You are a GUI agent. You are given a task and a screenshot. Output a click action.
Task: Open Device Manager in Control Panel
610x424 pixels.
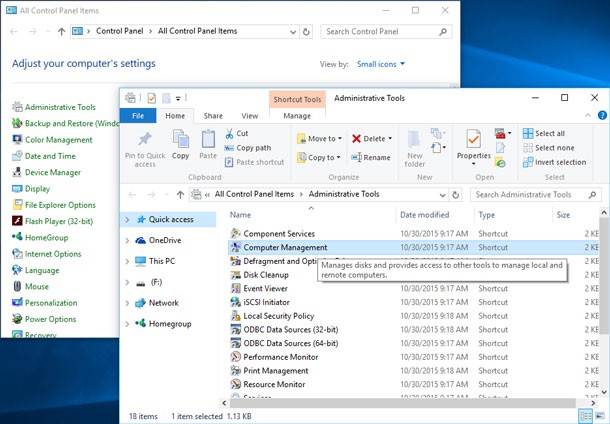pyautogui.click(x=53, y=172)
